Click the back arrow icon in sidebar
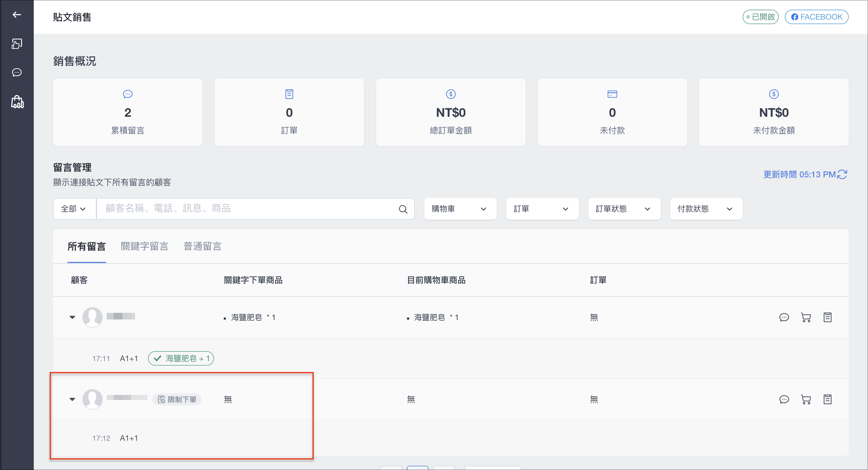Image resolution: width=868 pixels, height=470 pixels. (17, 14)
